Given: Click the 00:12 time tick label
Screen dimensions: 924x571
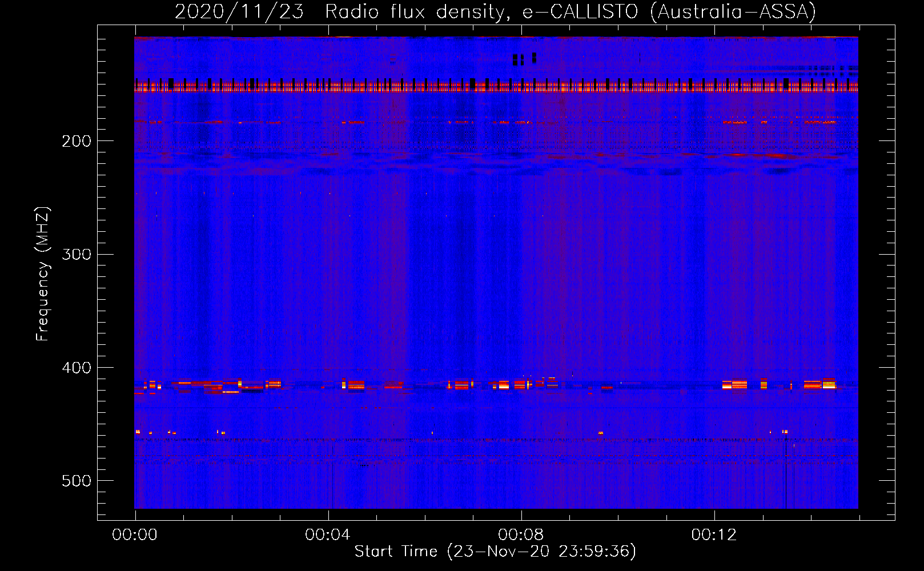Looking at the screenshot, I should (x=714, y=535).
